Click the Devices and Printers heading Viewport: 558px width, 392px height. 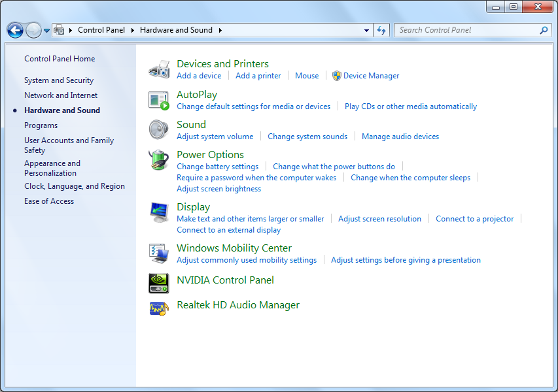click(x=223, y=63)
